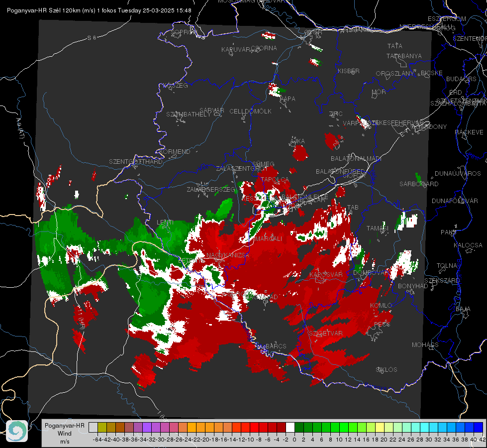The image size is (487, 448).
Task: Select the cyan swatch between 28 and 30
Action: click(x=424, y=427)
